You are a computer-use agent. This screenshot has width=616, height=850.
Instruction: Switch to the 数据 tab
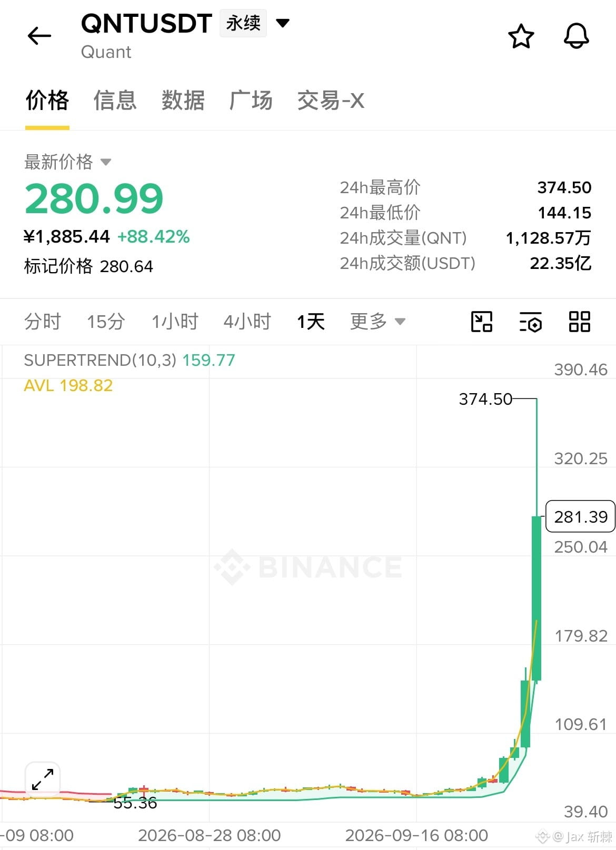183,100
